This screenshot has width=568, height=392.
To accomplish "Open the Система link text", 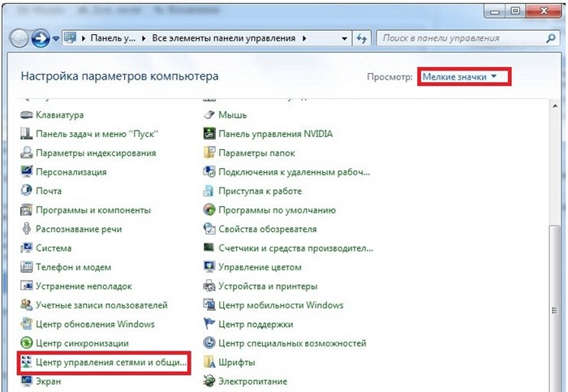I will 54,248.
